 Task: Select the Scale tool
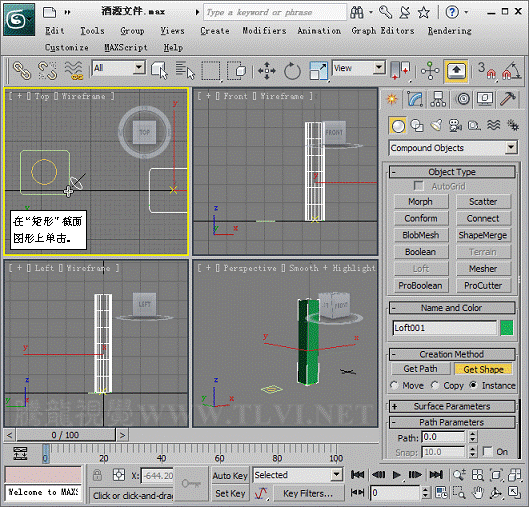(x=318, y=71)
